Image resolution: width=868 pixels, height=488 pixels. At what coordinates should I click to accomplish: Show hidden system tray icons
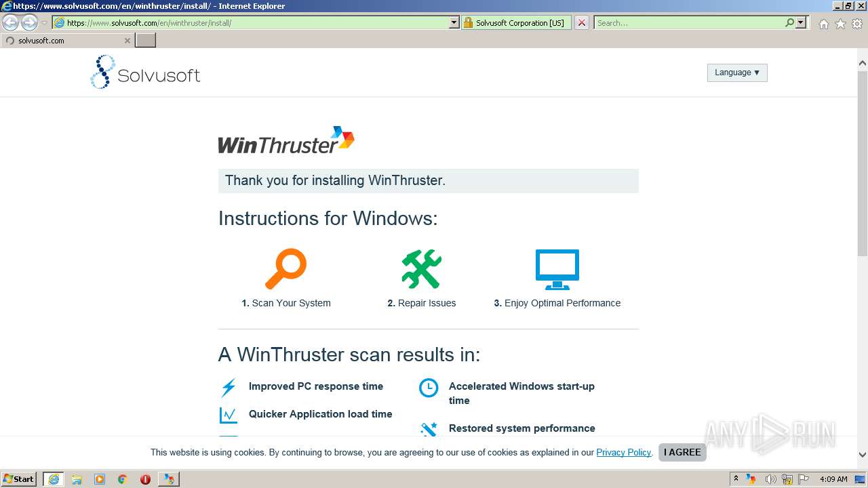[x=736, y=479]
